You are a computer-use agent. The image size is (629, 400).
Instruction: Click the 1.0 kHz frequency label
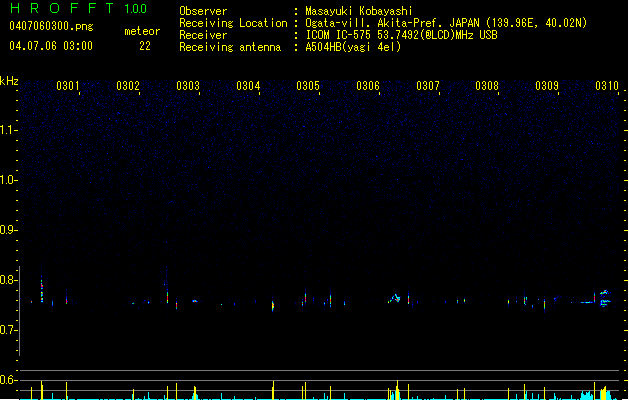pyautogui.click(x=8, y=180)
